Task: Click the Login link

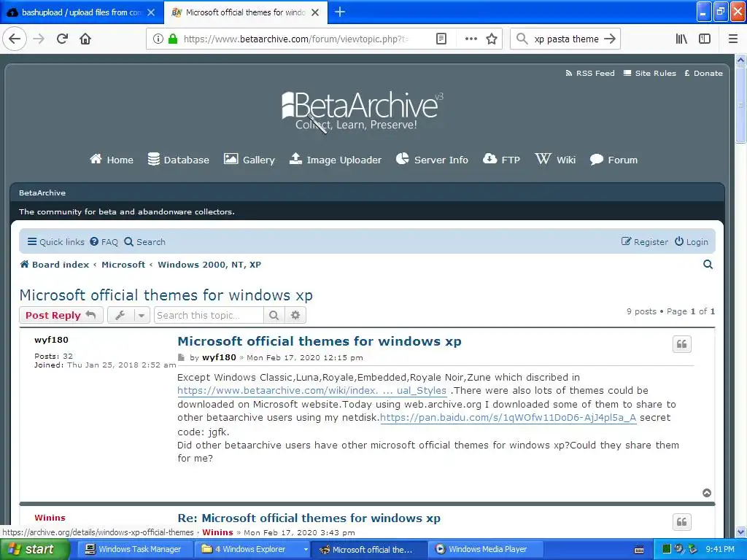Action: [692, 242]
